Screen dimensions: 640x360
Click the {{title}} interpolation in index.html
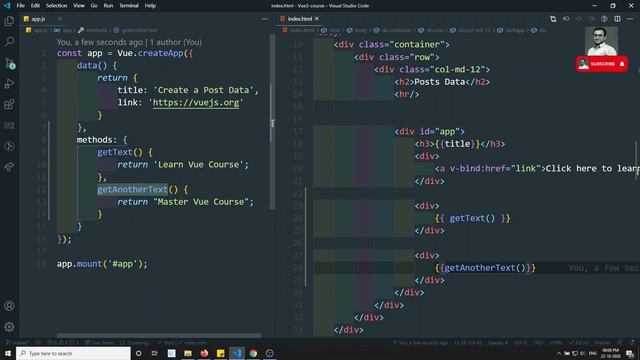[457, 144]
